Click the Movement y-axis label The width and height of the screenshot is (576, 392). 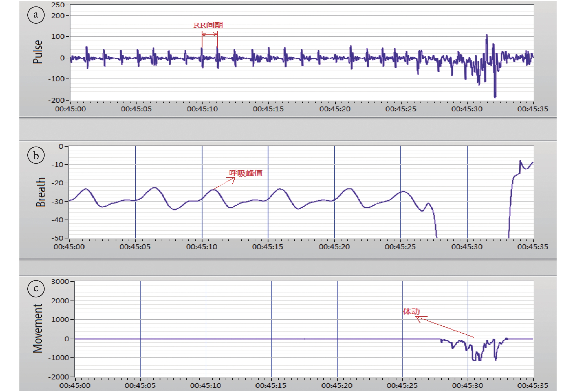[x=38, y=328]
